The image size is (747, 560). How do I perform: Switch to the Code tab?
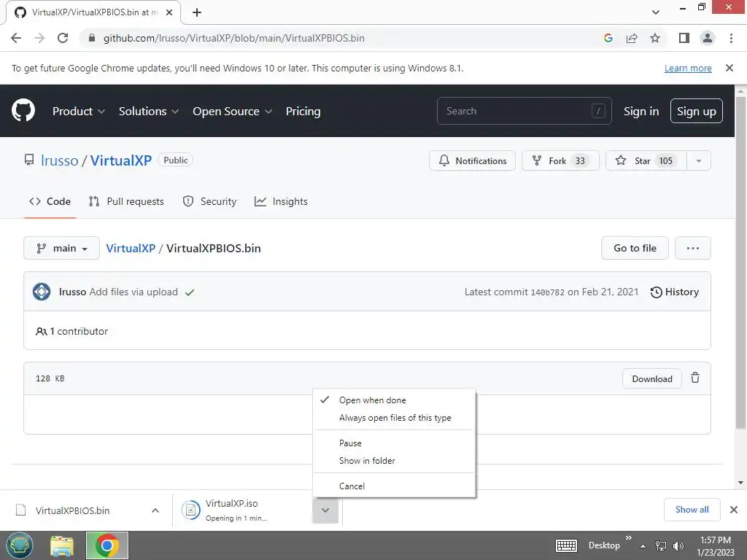(50, 201)
